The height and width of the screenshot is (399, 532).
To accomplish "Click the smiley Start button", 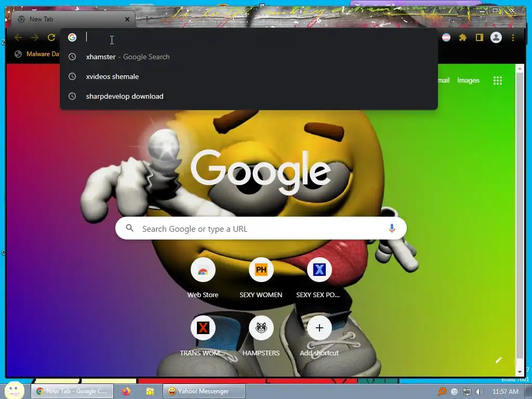I will [x=14, y=391].
